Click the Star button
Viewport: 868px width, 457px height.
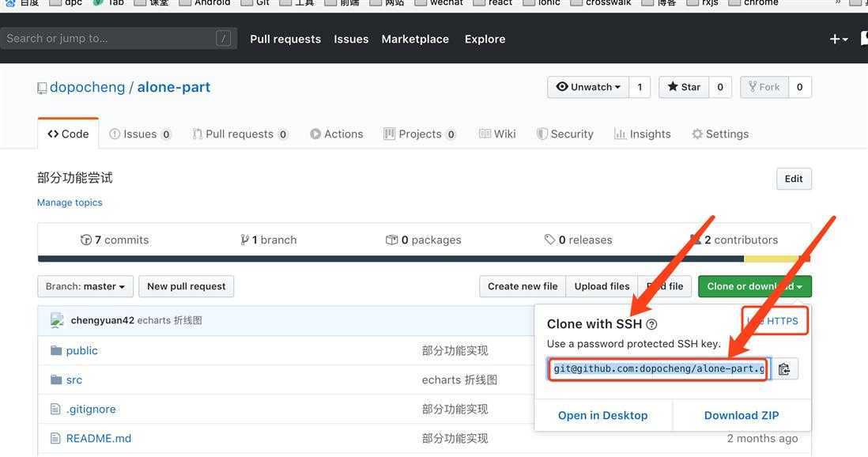684,87
